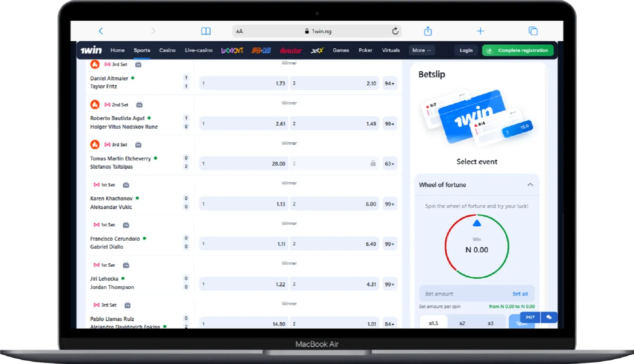Image resolution: width=634 pixels, height=364 pixels.
Task: Open the Francisco Cerundolo match
Action: tap(115, 239)
